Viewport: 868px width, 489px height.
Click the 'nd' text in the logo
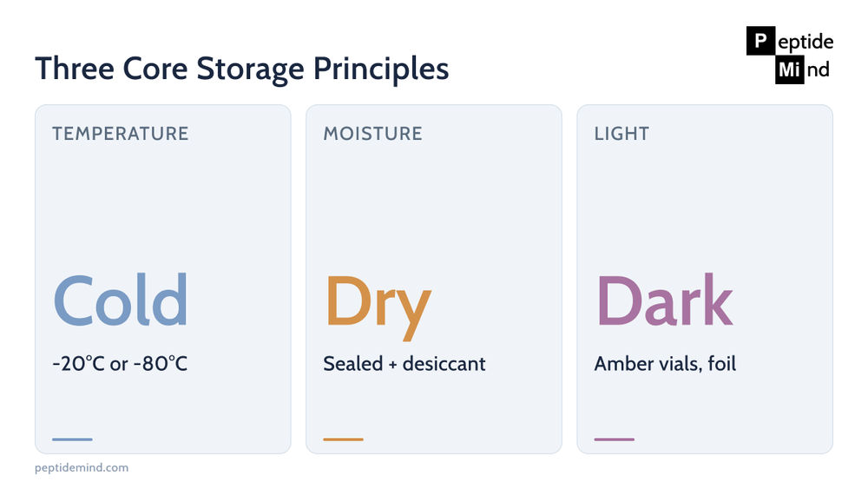(819, 69)
